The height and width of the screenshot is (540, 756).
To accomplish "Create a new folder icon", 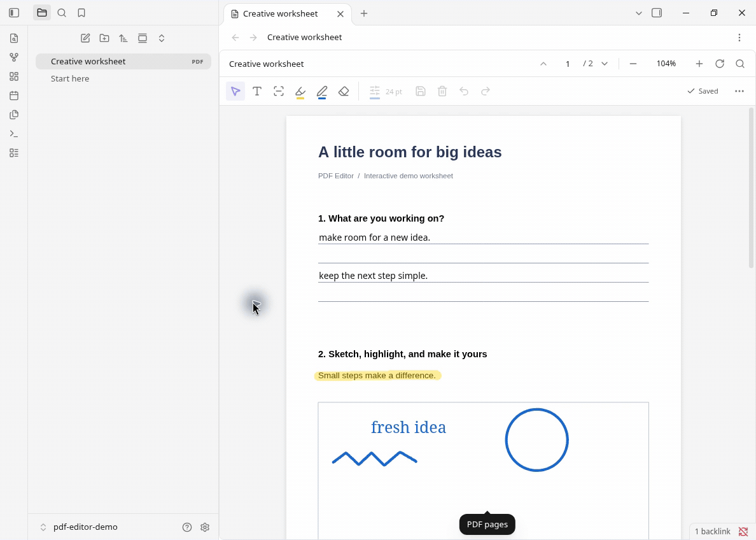I will tap(104, 38).
